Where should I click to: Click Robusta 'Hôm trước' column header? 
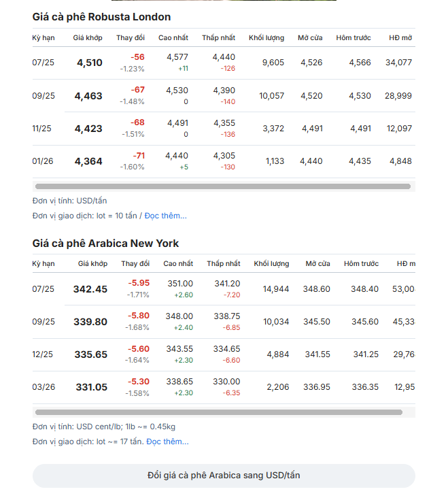[354, 38]
